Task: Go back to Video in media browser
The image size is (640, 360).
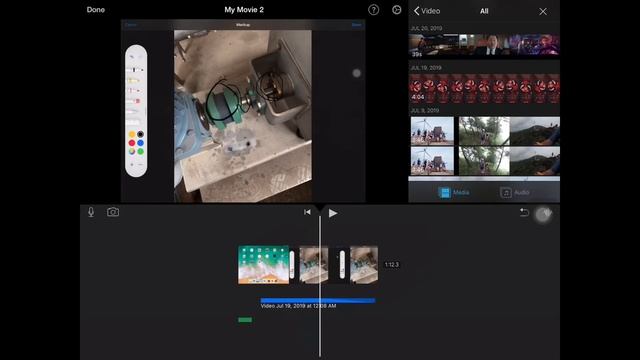Action: coord(427,11)
